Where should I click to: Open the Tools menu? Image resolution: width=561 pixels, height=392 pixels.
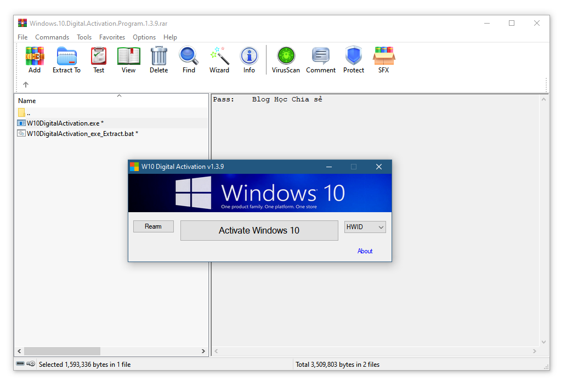(84, 37)
